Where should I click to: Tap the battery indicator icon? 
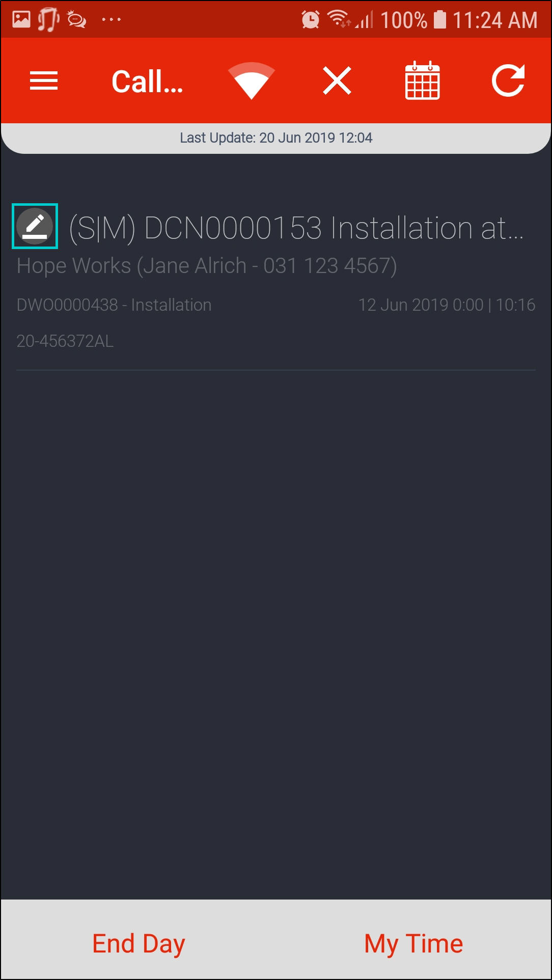click(x=440, y=20)
